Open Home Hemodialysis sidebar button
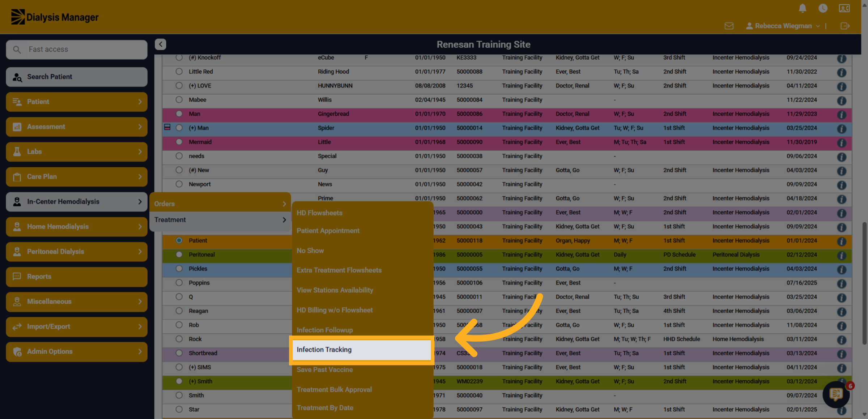Image resolution: width=868 pixels, height=419 pixels. coord(77,227)
